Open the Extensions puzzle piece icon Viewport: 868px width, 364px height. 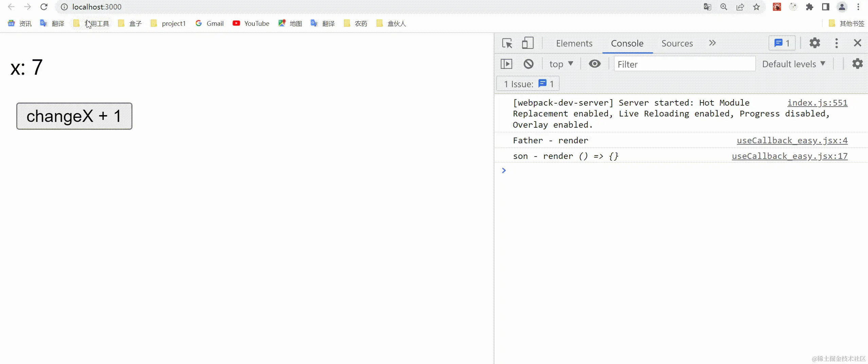pos(810,7)
